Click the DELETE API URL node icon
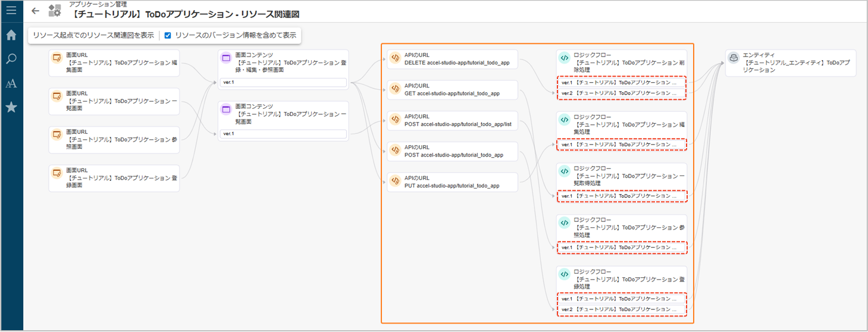Image resolution: width=868 pixels, height=332 pixels. click(x=395, y=58)
